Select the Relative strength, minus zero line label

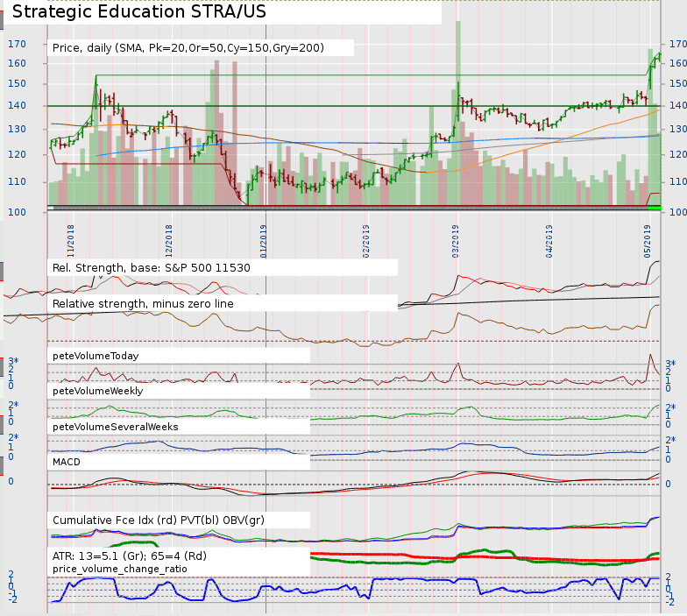[x=143, y=303]
